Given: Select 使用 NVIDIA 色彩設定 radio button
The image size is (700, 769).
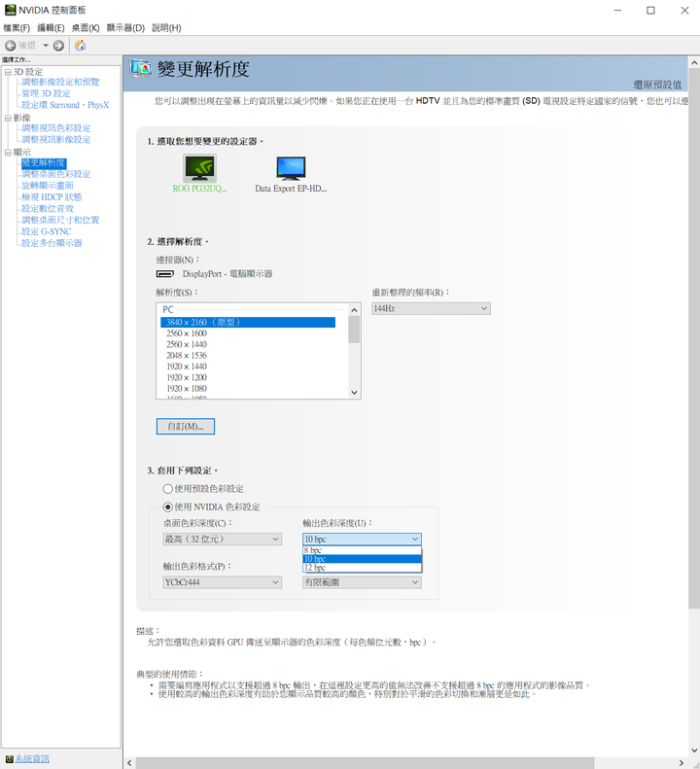Looking at the screenshot, I should pos(168,507).
